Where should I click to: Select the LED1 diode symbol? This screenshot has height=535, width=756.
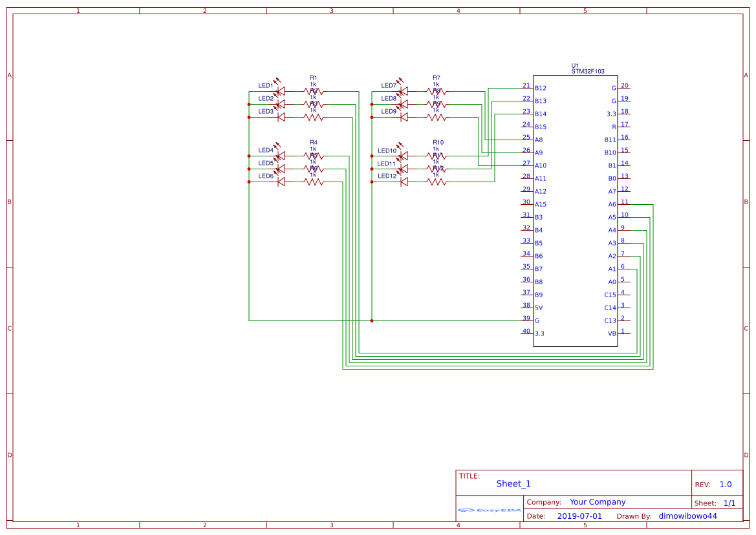(x=281, y=91)
